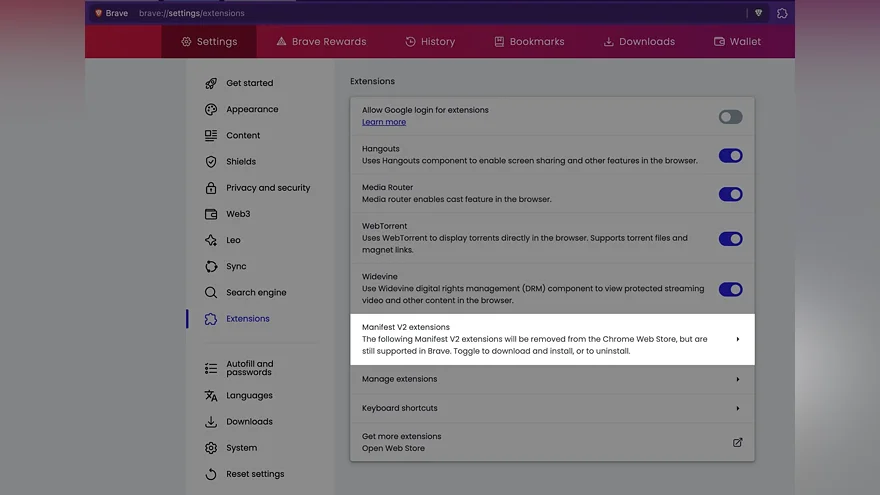Click the Extensions section heading
Screen dimensions: 880x495
click(372, 81)
